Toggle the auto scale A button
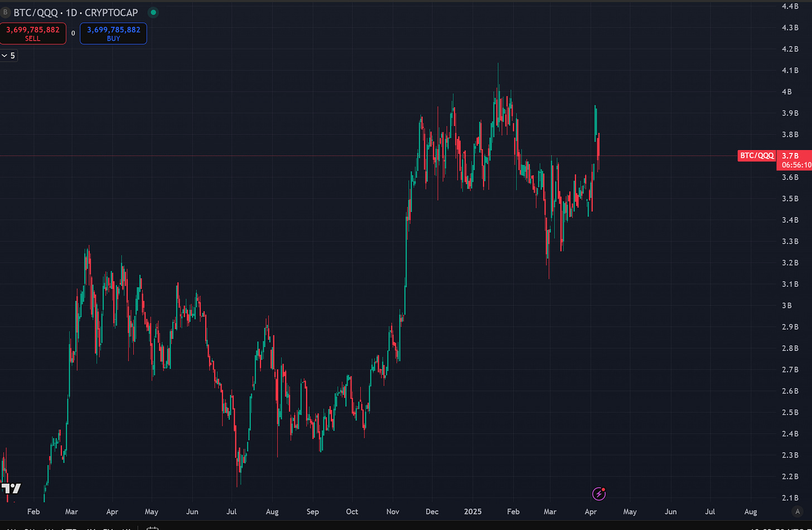 click(797, 512)
